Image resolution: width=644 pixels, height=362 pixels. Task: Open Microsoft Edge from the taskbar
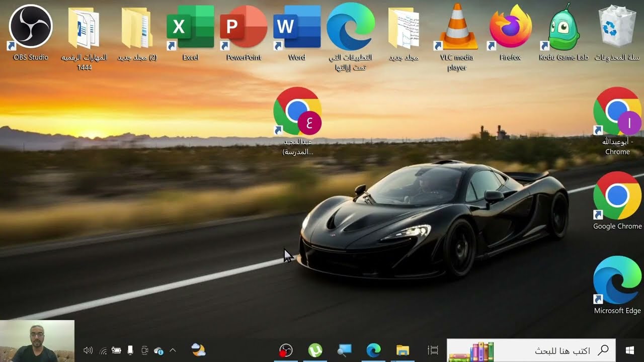point(373,350)
